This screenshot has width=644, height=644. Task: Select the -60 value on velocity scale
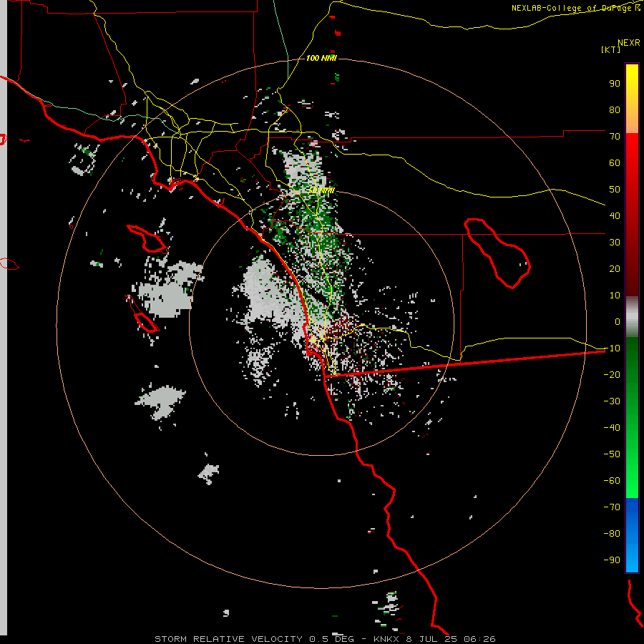click(612, 481)
